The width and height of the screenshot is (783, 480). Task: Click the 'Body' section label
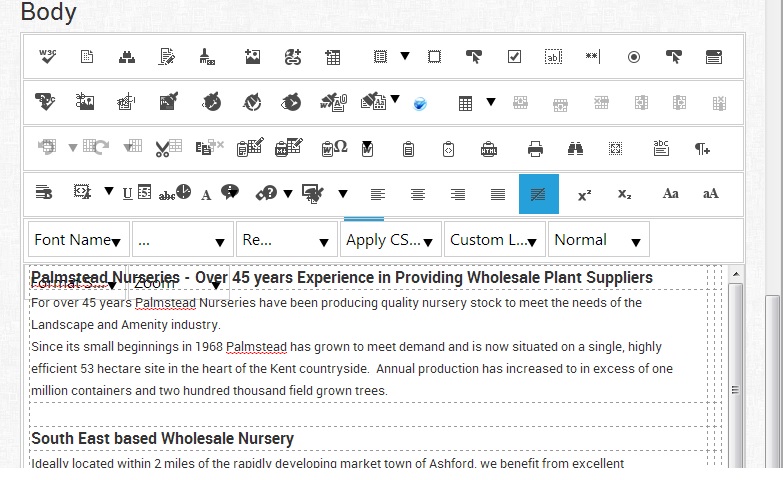pos(48,11)
